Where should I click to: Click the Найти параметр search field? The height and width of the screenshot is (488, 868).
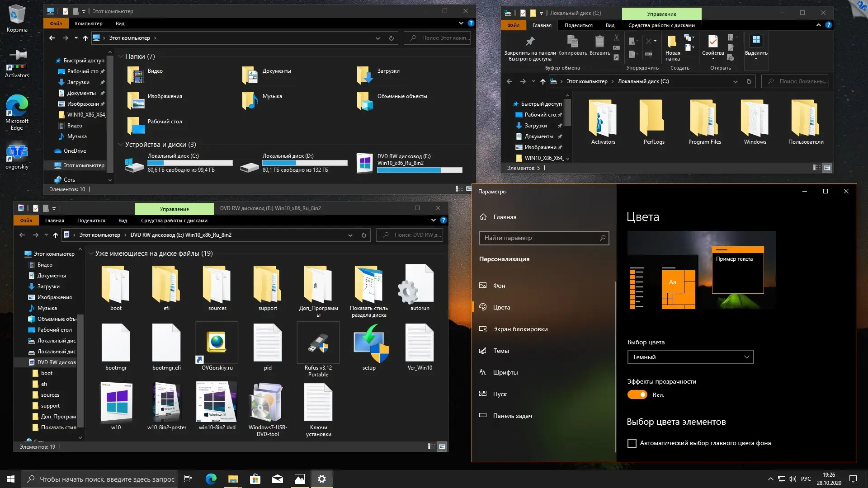(540, 238)
